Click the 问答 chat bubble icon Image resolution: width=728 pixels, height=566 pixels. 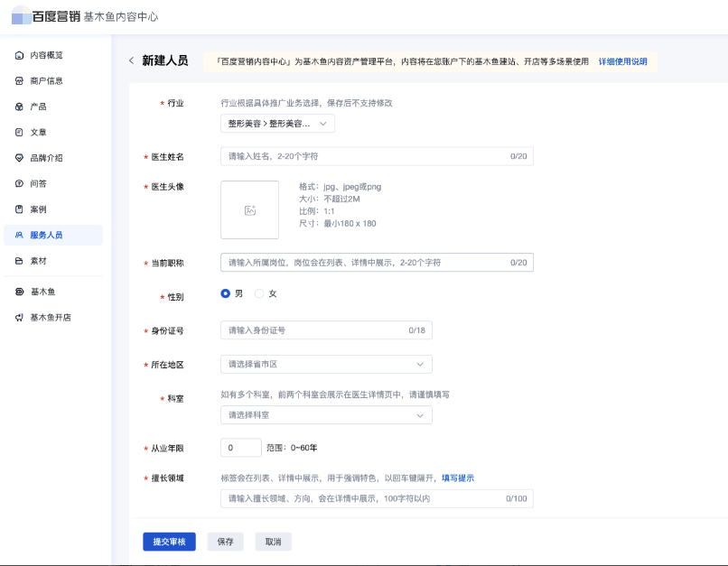tap(19, 183)
